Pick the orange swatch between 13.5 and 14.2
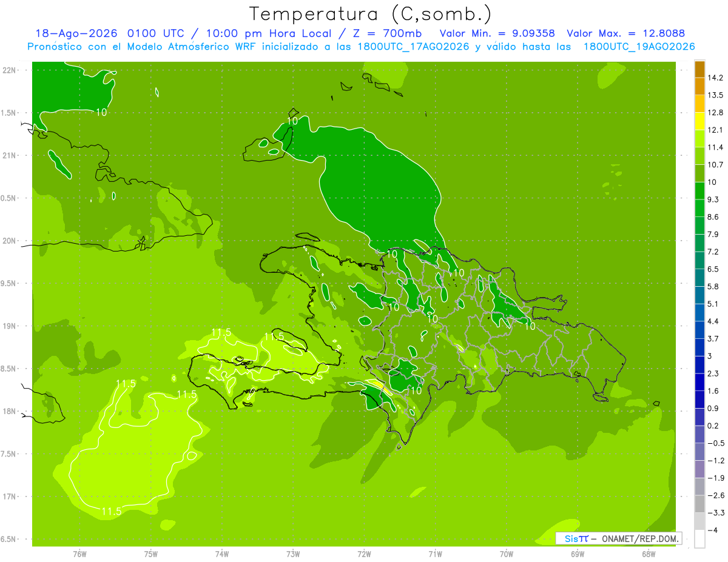This screenshot has height=562, width=728. [x=699, y=86]
